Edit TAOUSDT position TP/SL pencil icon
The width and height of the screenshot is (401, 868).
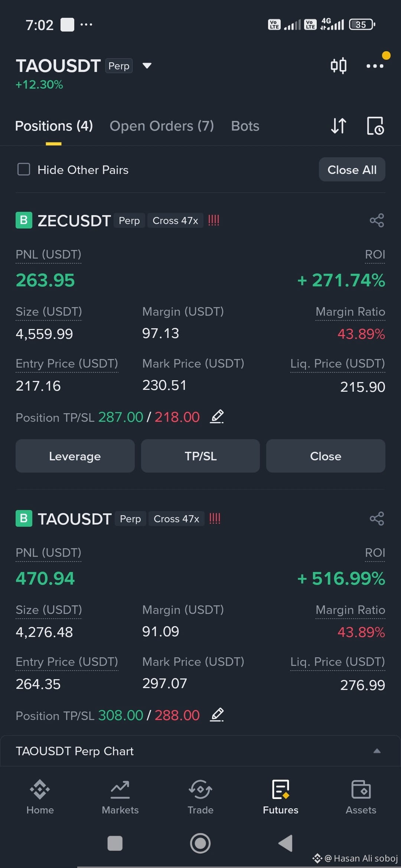click(217, 715)
